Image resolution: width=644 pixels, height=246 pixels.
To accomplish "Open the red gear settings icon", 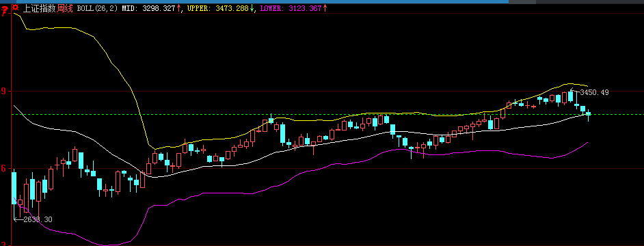I will point(15,8).
